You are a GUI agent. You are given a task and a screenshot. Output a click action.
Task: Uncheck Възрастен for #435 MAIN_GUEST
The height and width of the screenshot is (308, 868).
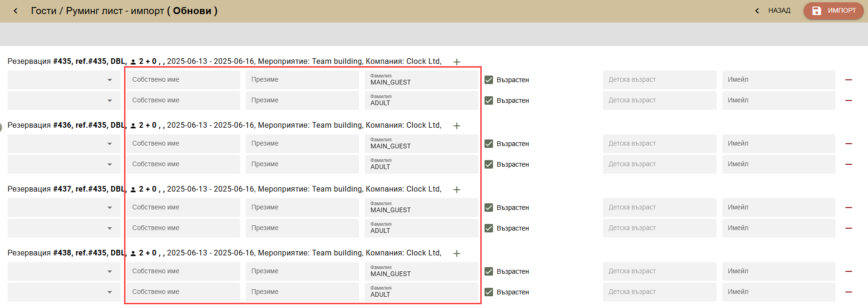[489, 80]
